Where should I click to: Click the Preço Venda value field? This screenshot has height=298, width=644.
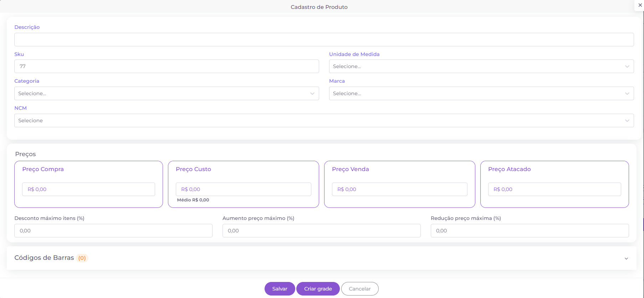[x=399, y=189]
